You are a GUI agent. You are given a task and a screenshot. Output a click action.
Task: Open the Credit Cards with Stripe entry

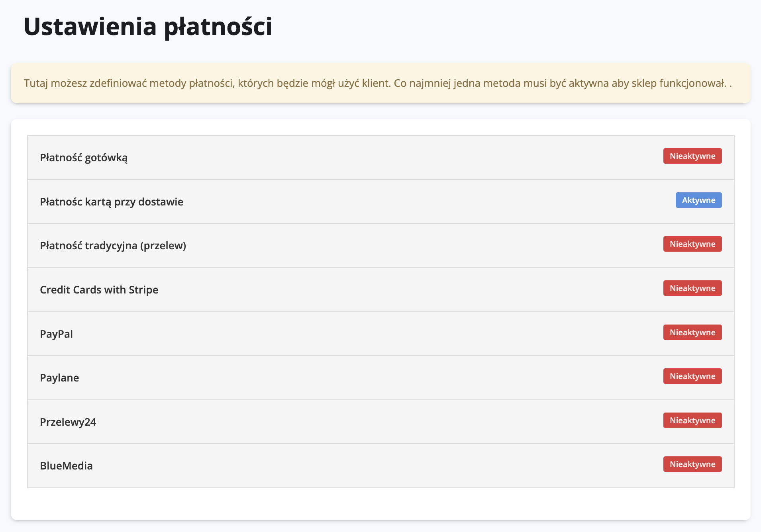pos(99,290)
